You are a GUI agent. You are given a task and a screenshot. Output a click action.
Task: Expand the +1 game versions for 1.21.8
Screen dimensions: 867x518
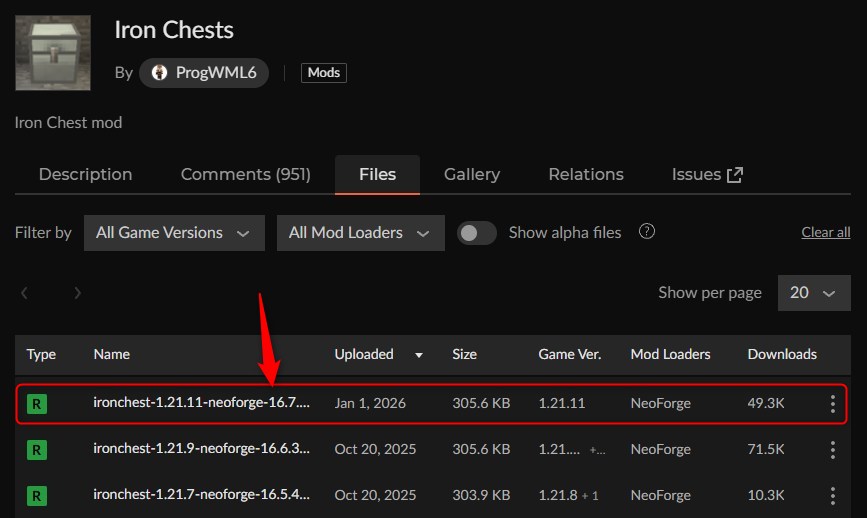590,496
